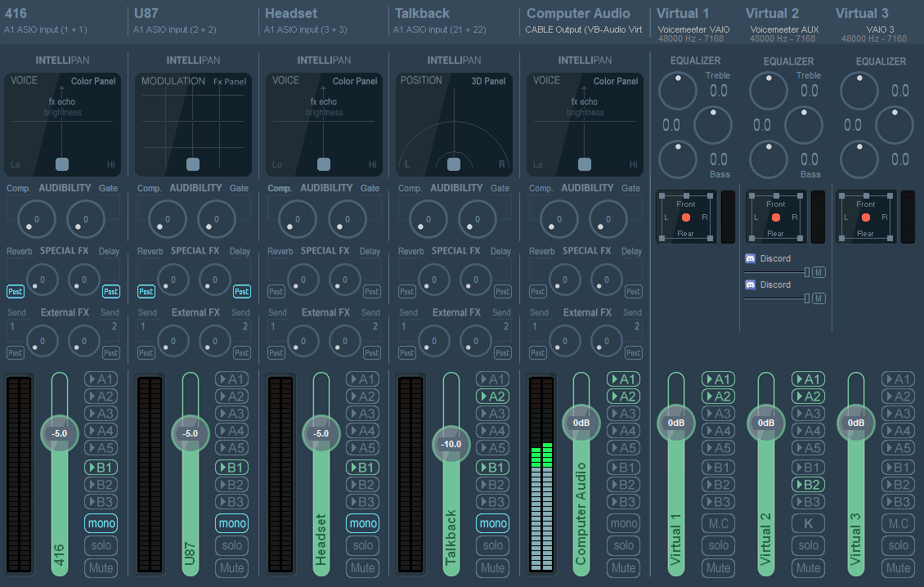Click the Talkback fader knob at -10.0
Screen dimensions: 924x587
pyautogui.click(x=451, y=444)
